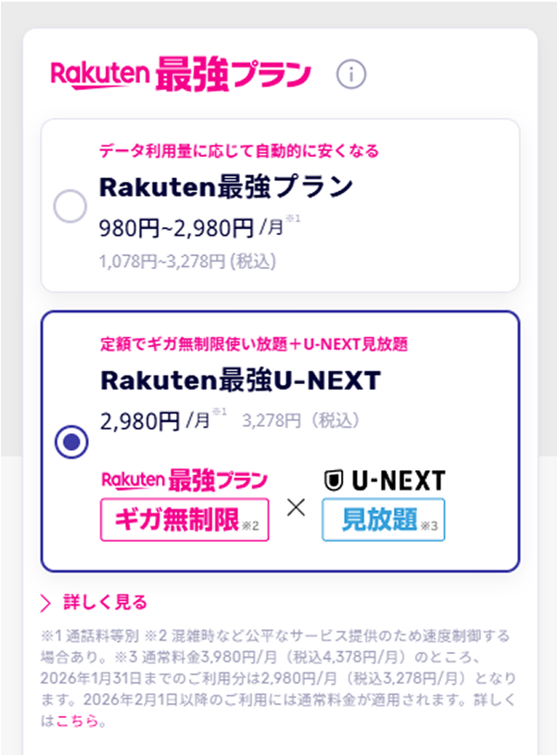Click the 見放題 blue badge
Screen dimensions: 557x756
tap(380, 519)
